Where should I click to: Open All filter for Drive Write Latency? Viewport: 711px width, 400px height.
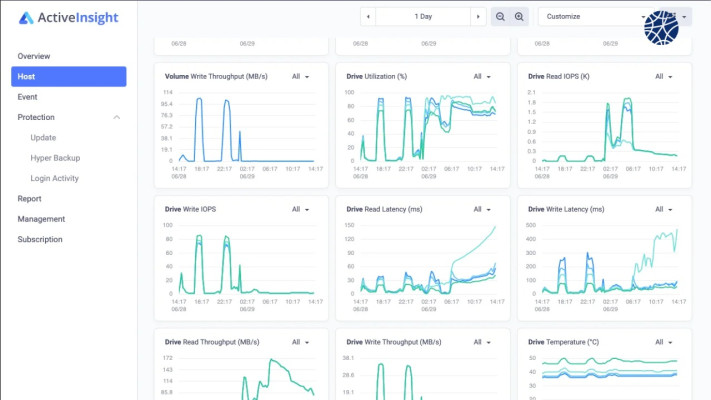663,210
